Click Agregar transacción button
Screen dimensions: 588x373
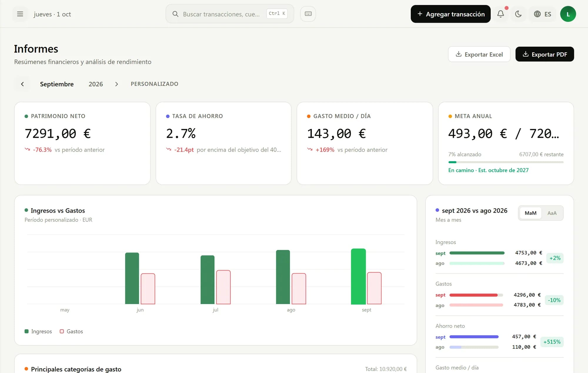(x=450, y=14)
